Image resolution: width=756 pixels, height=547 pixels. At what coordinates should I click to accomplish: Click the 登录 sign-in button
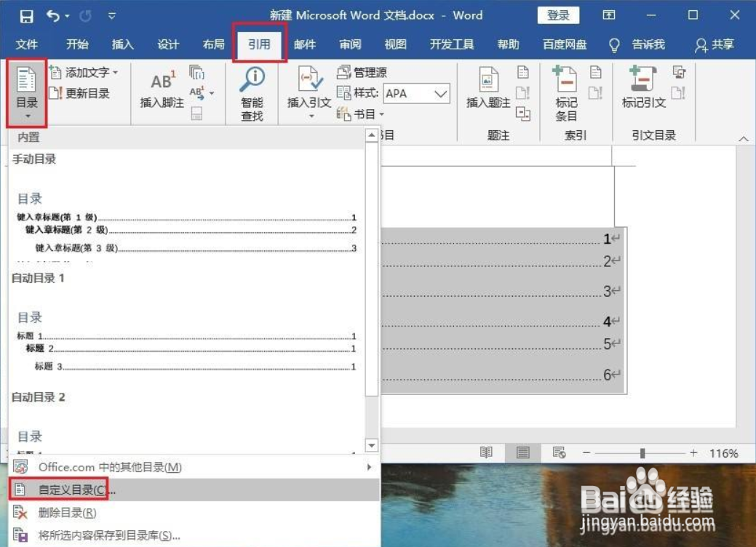[x=558, y=15]
